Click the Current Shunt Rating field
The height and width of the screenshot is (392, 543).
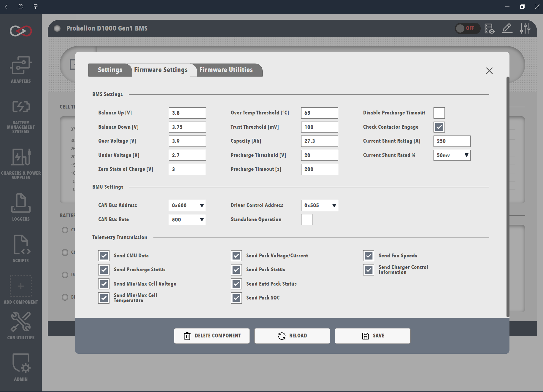[x=452, y=141]
